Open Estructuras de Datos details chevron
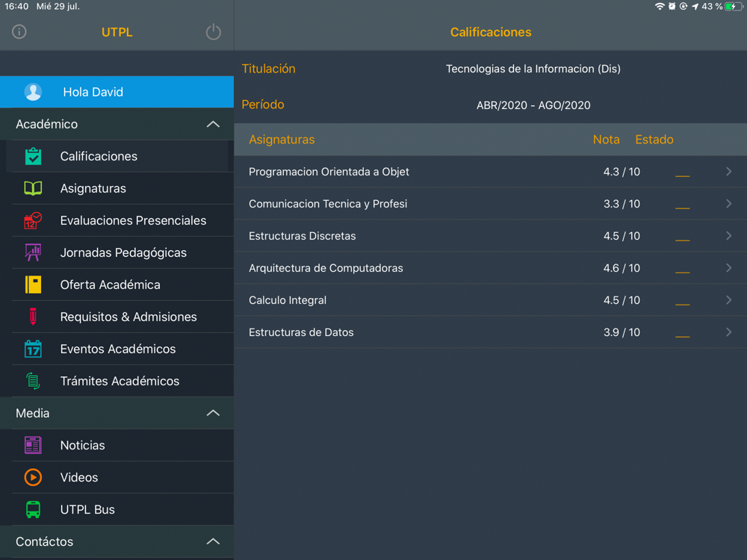Viewport: 747px width, 560px height. pos(728,332)
